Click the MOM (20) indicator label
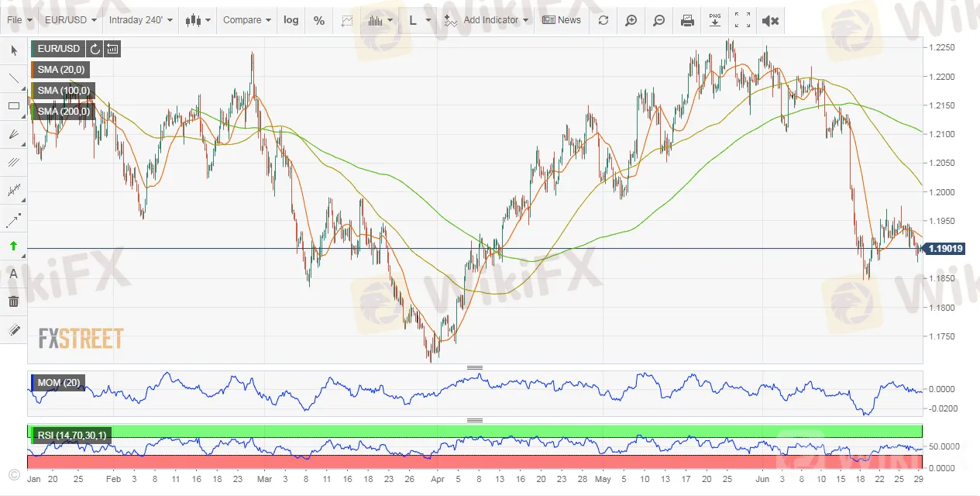 pyautogui.click(x=59, y=383)
